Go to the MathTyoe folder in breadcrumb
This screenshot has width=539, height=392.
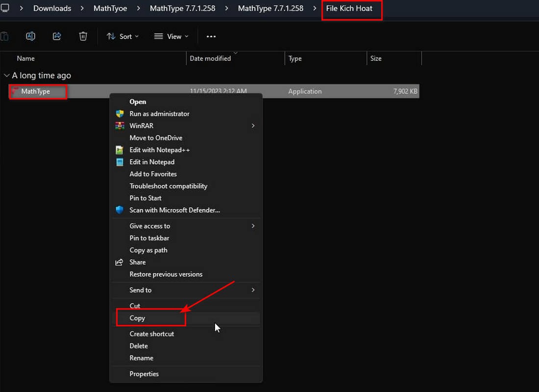coord(110,8)
